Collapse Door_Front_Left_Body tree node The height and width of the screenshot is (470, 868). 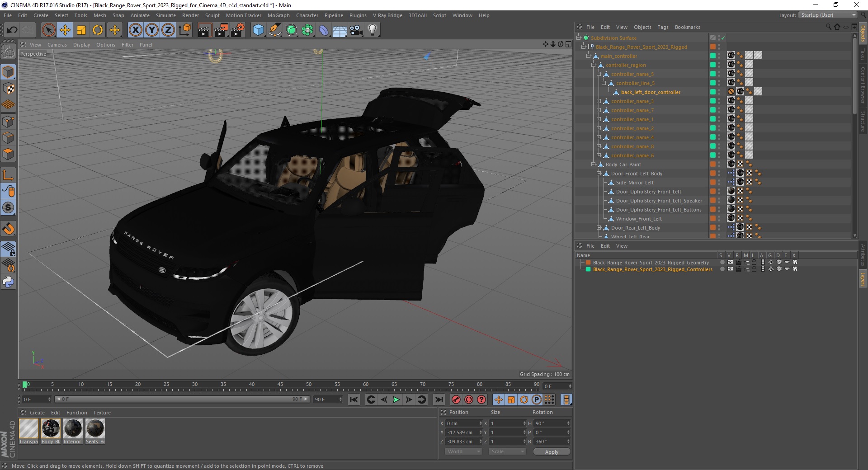tap(599, 174)
